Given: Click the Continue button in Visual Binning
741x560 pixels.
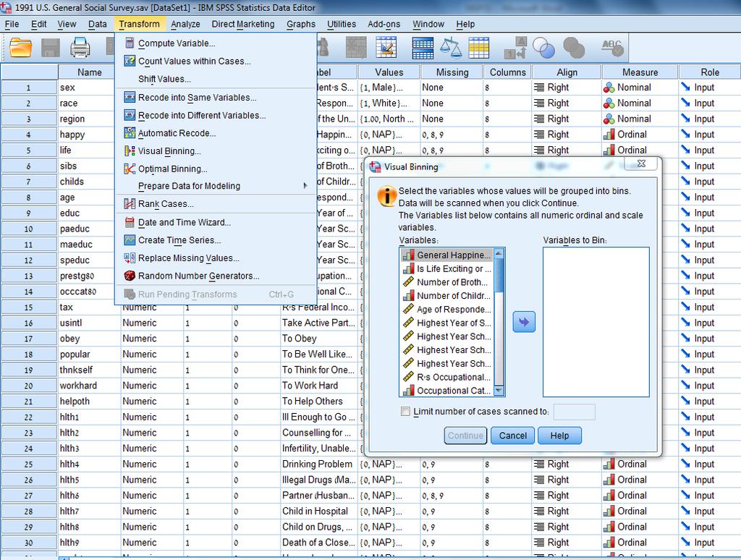Looking at the screenshot, I should click(x=465, y=436).
